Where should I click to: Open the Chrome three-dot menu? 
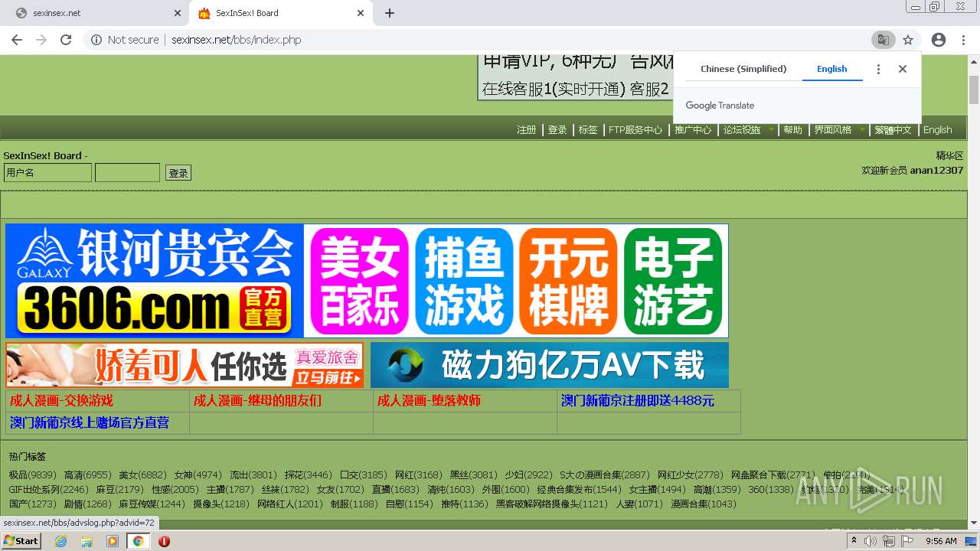[x=963, y=40]
